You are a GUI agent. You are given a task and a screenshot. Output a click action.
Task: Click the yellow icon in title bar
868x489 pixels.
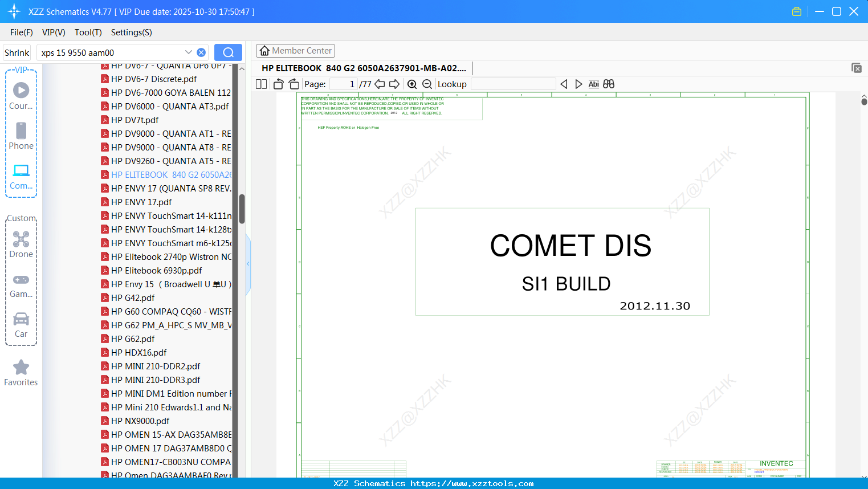pyautogui.click(x=797, y=11)
